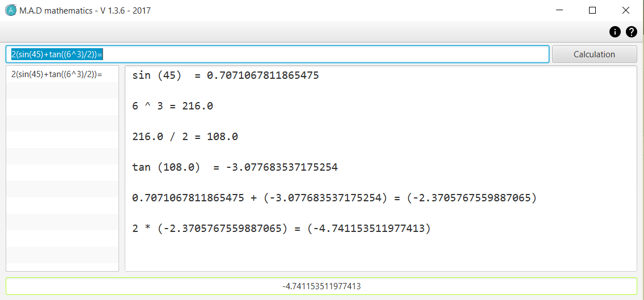
Task: Click the M.A.D mathematics app logo icon
Action: tap(11, 10)
